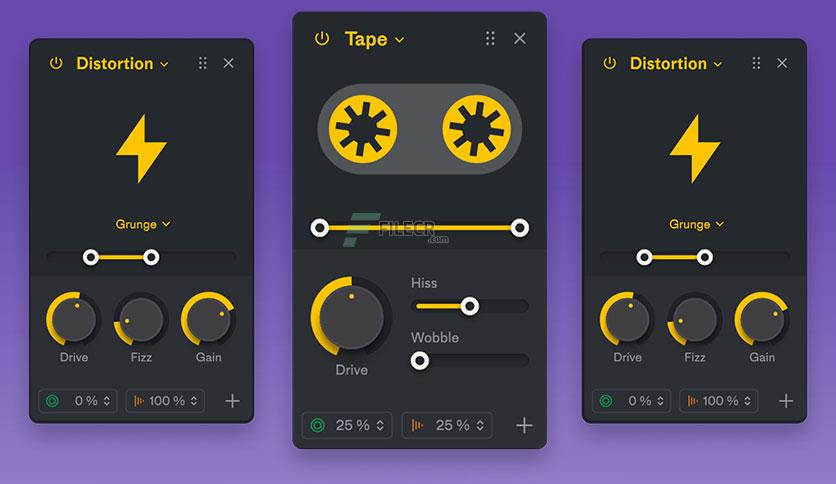Click the Wobble label in Tape panel
Viewport: 836px width, 484px height.
coord(435,337)
